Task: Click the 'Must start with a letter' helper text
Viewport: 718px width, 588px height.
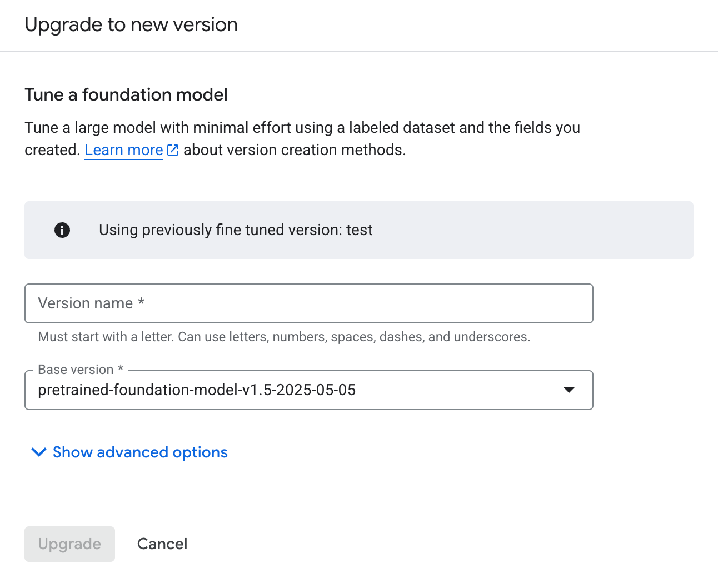Action: click(x=284, y=337)
